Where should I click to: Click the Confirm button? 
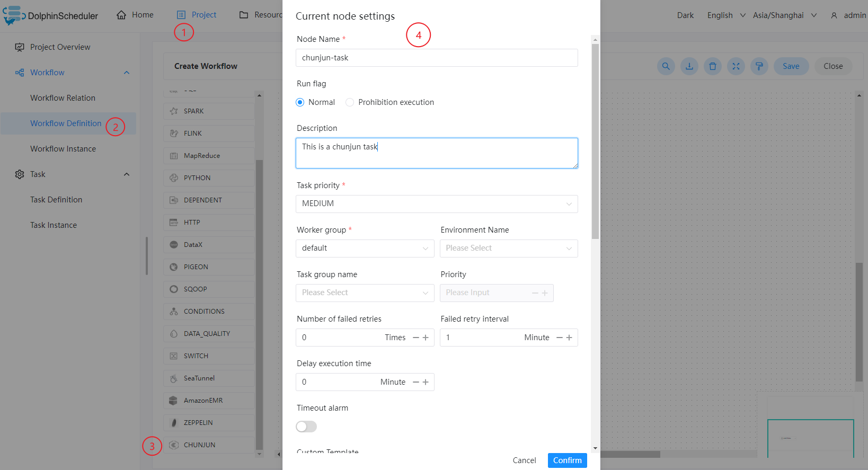(x=567, y=460)
